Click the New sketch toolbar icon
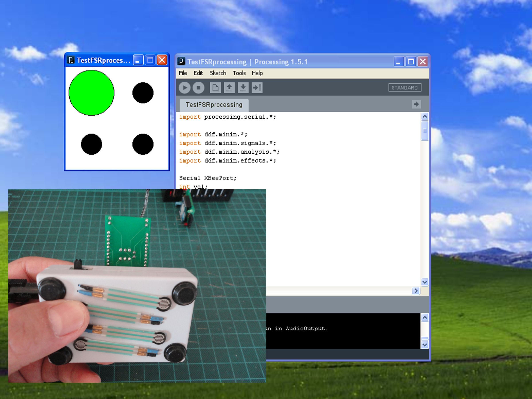This screenshot has width=532, height=399. [215, 88]
